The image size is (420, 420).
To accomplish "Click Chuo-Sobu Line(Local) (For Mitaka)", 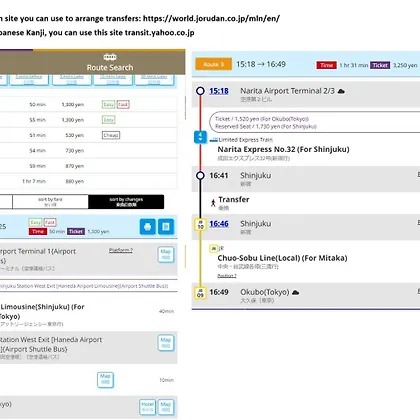I will pos(282,258).
